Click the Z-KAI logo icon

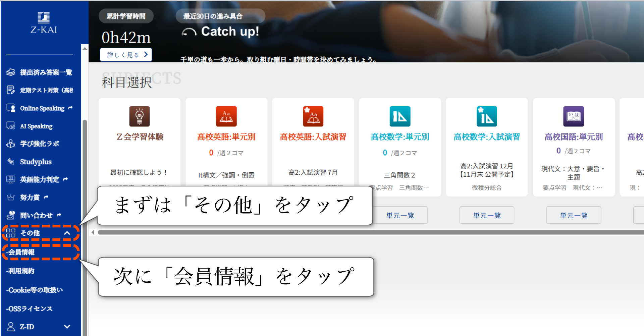click(44, 18)
